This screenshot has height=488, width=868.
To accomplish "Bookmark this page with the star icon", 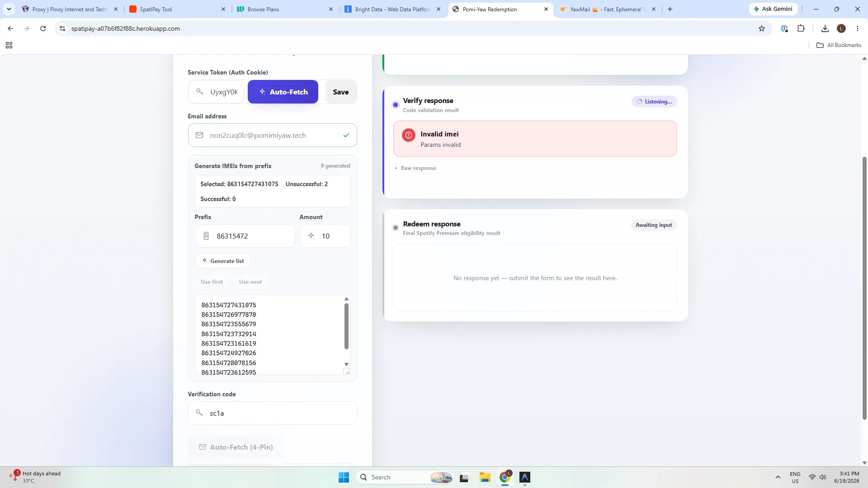I will pyautogui.click(x=762, y=28).
